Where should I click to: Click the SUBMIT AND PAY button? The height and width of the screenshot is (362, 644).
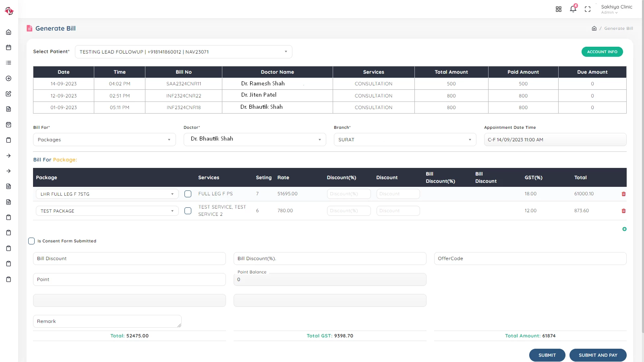point(598,355)
